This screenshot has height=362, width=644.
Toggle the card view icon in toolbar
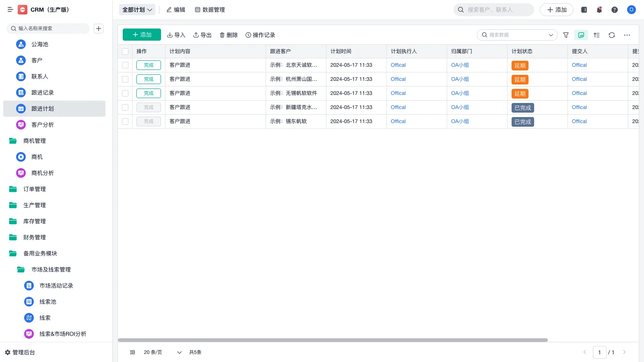581,35
